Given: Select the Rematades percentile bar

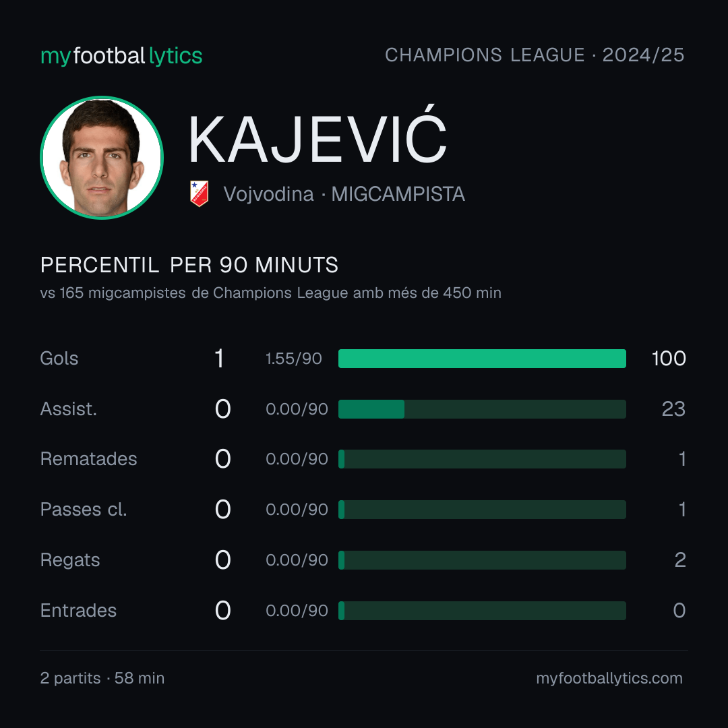Looking at the screenshot, I should (x=482, y=459).
